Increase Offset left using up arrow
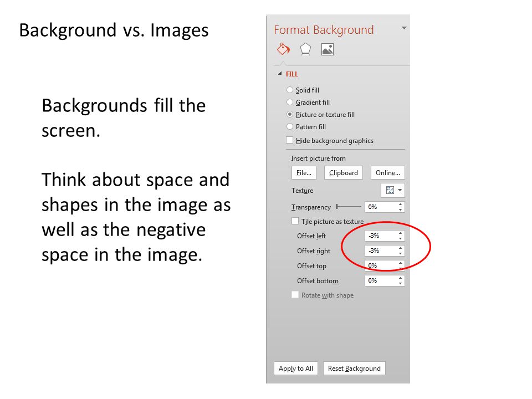 (x=400, y=233)
